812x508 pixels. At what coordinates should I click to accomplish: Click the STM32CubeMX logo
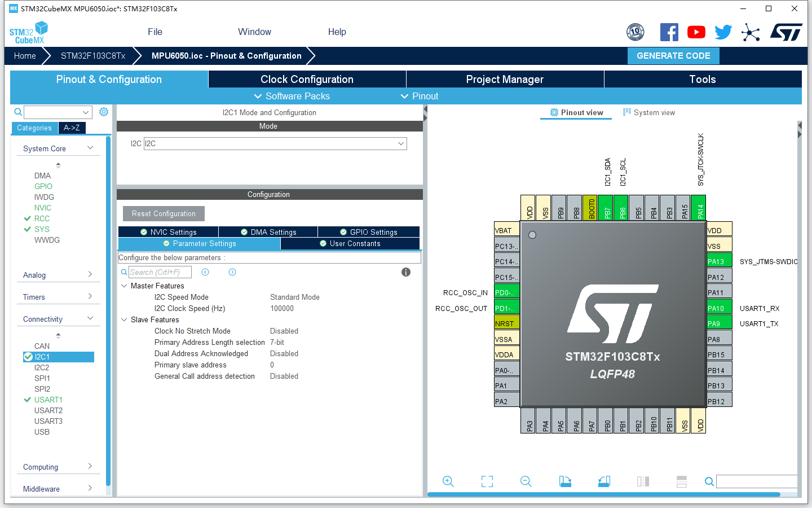[28, 33]
